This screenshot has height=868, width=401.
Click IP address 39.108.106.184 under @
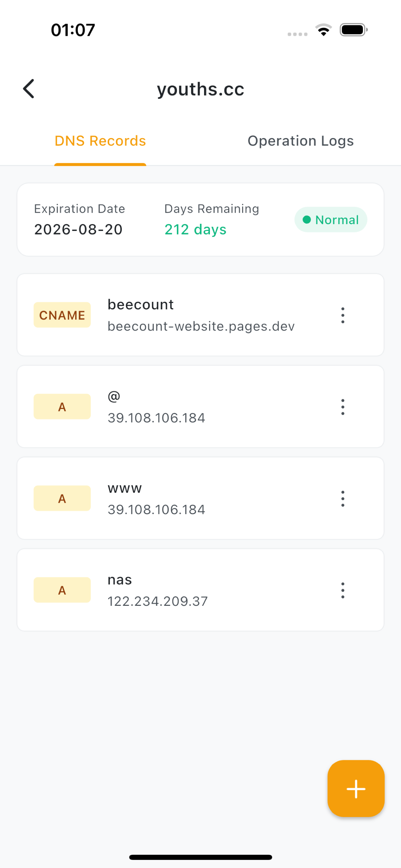(157, 418)
